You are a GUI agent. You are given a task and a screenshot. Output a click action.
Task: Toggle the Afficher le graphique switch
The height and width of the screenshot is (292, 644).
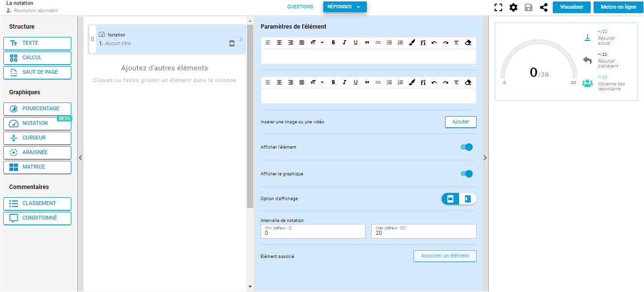466,173
